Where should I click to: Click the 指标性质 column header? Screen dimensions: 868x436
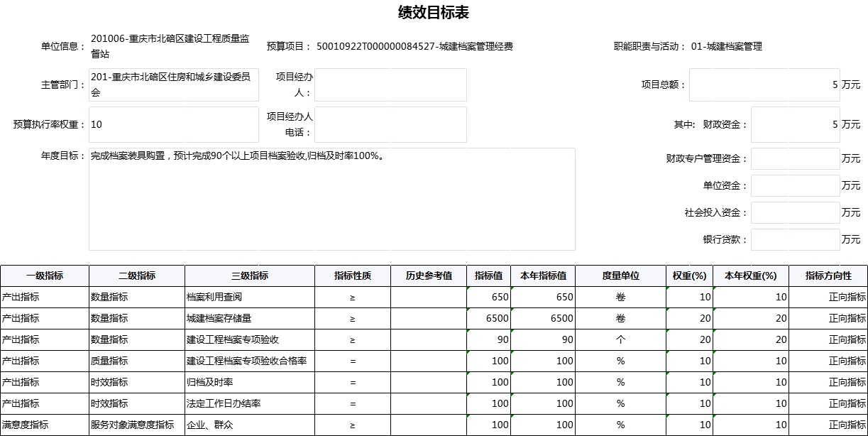click(x=353, y=276)
